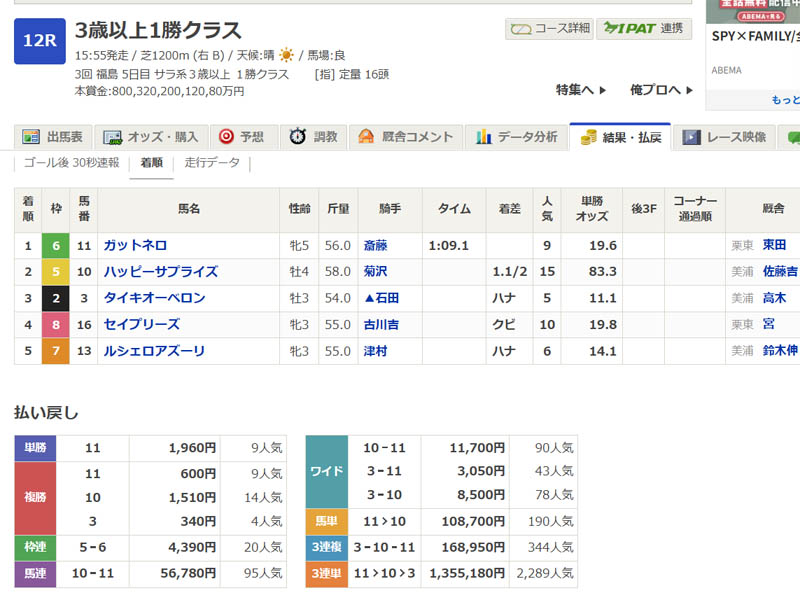
Task: Click the データ分析 bar chart icon
Action: click(484, 137)
